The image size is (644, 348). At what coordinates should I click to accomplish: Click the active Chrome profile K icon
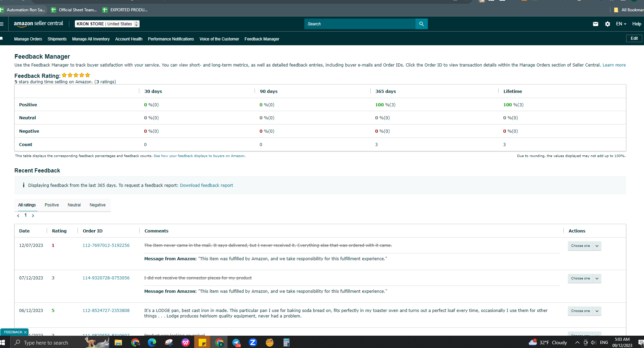[x=219, y=343]
